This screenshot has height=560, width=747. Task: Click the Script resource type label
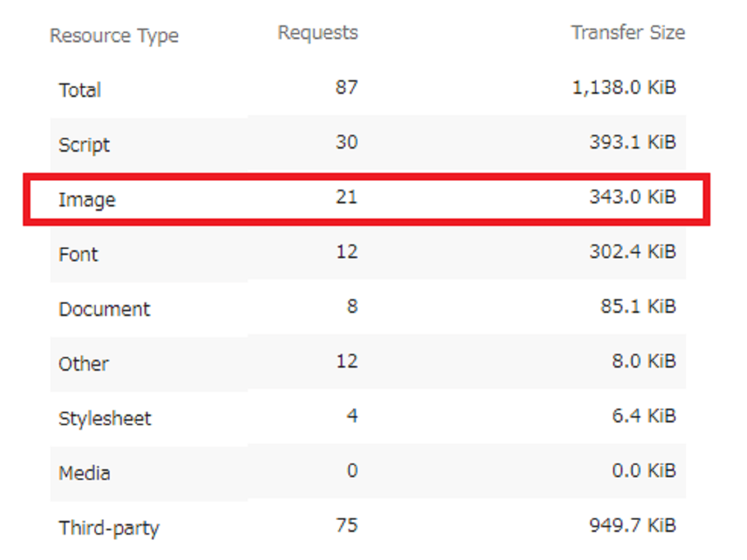84,146
